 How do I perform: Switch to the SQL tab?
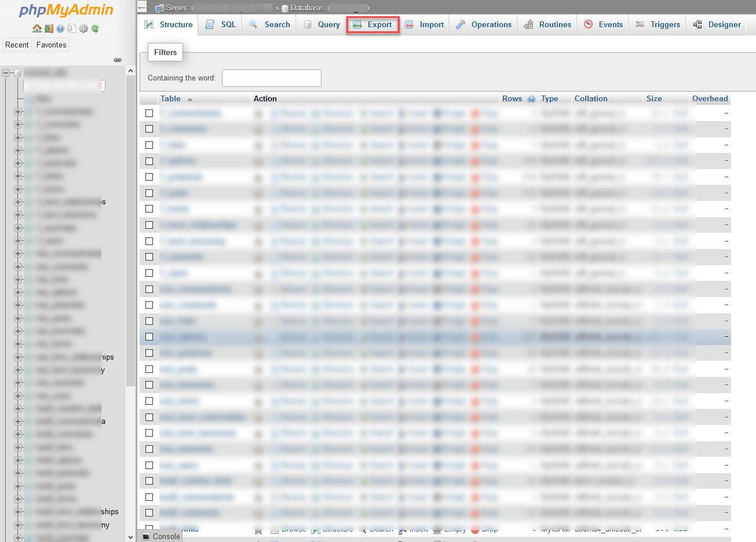tap(220, 24)
